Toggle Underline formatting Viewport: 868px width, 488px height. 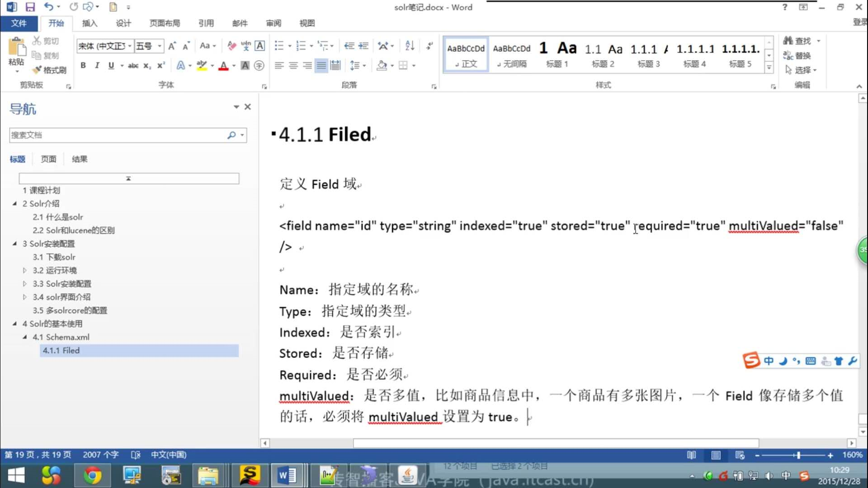tap(111, 66)
